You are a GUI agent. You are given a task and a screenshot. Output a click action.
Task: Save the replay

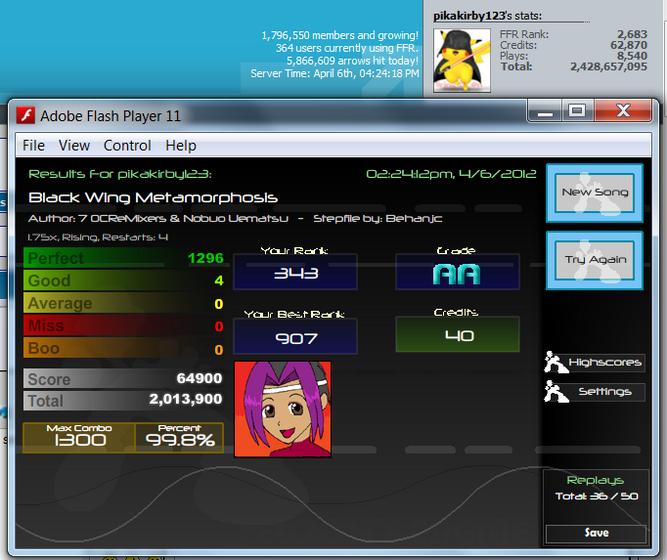[596, 533]
